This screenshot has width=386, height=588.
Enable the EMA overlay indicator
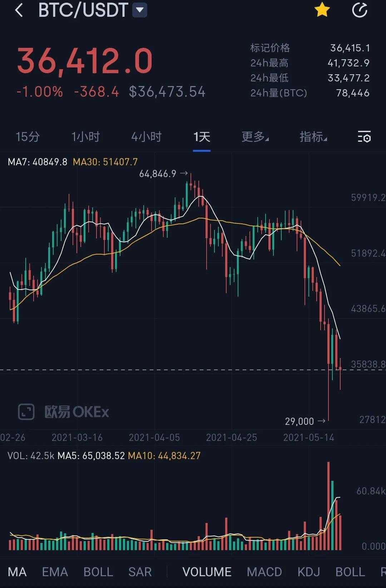(55, 572)
